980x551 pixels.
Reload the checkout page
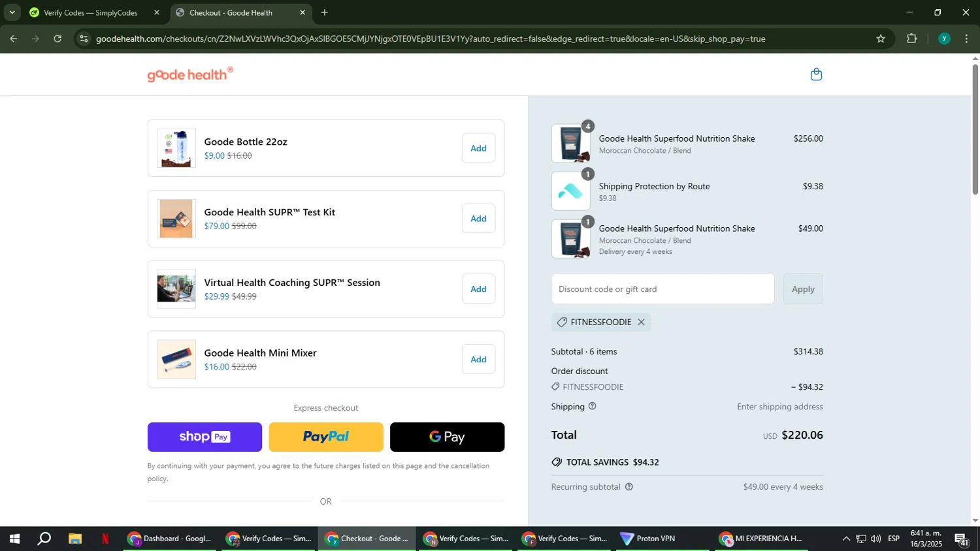pyautogui.click(x=57, y=39)
